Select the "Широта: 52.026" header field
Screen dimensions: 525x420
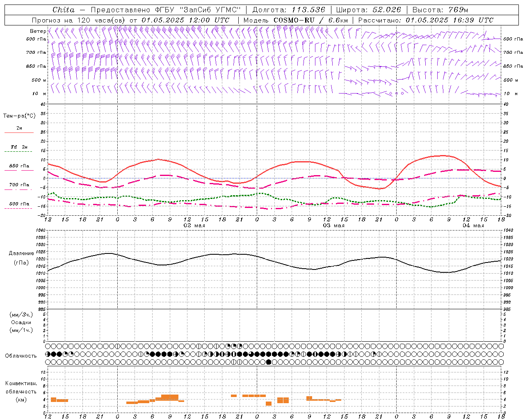click(x=368, y=10)
